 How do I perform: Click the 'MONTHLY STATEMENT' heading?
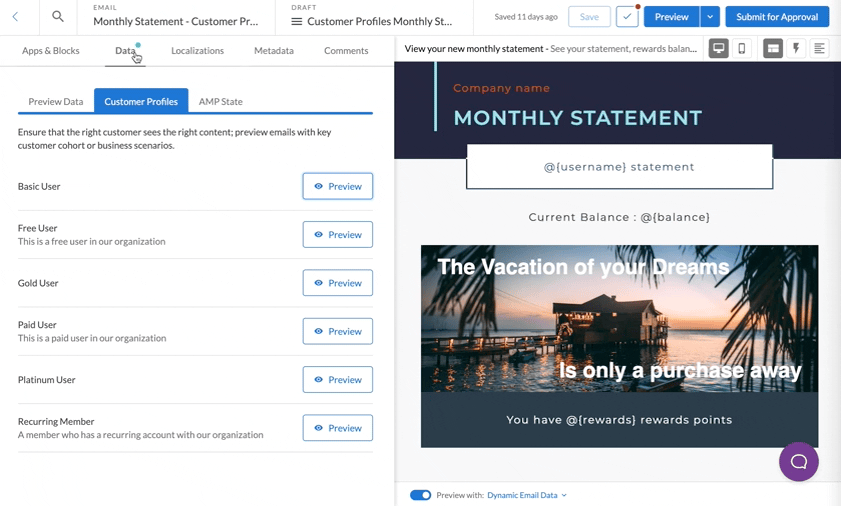[x=578, y=118]
